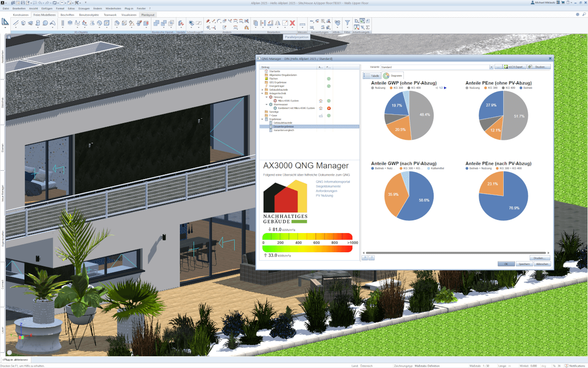Open the QNG Informationsportal link

(333, 182)
